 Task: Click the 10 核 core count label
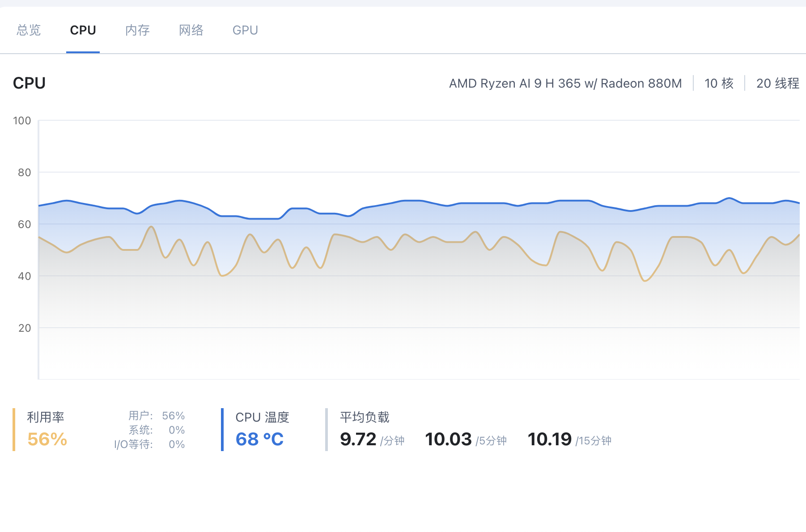[719, 84]
